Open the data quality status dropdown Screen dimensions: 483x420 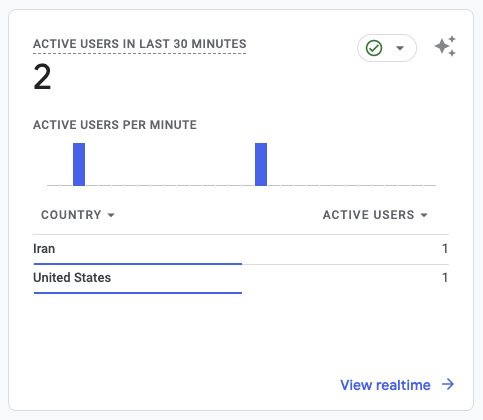pos(387,48)
